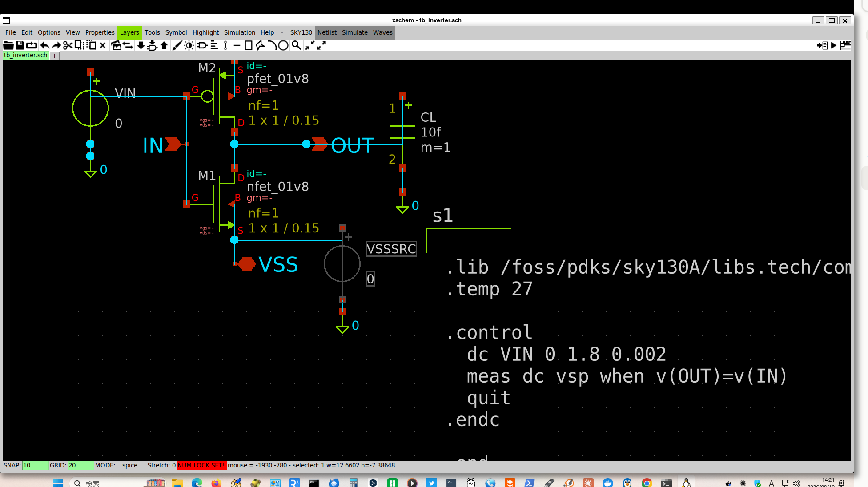The width and height of the screenshot is (868, 487).
Task: Redo the edit via toolbar arrow
Action: (x=56, y=45)
